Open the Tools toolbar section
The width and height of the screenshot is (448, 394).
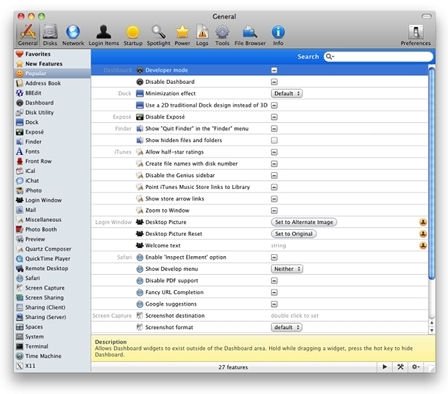click(222, 35)
